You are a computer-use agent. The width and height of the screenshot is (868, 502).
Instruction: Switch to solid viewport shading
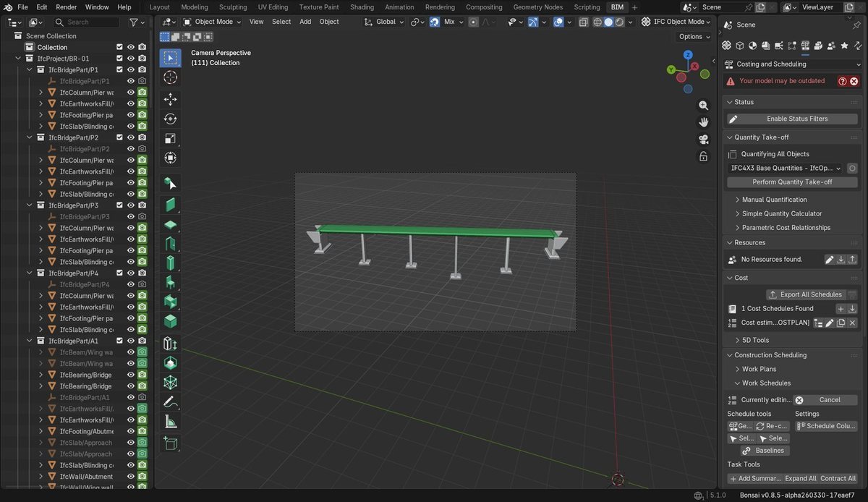pyautogui.click(x=608, y=22)
